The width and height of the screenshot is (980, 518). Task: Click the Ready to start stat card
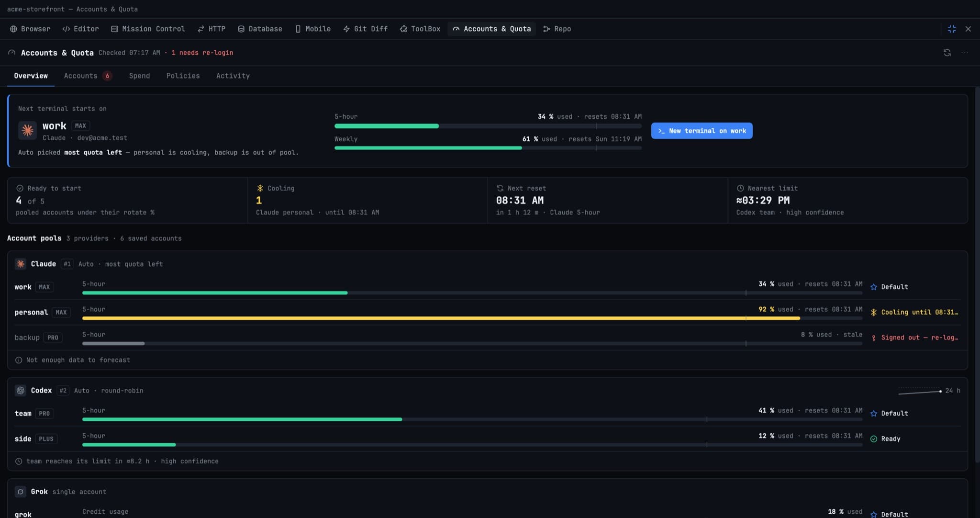pyautogui.click(x=127, y=200)
